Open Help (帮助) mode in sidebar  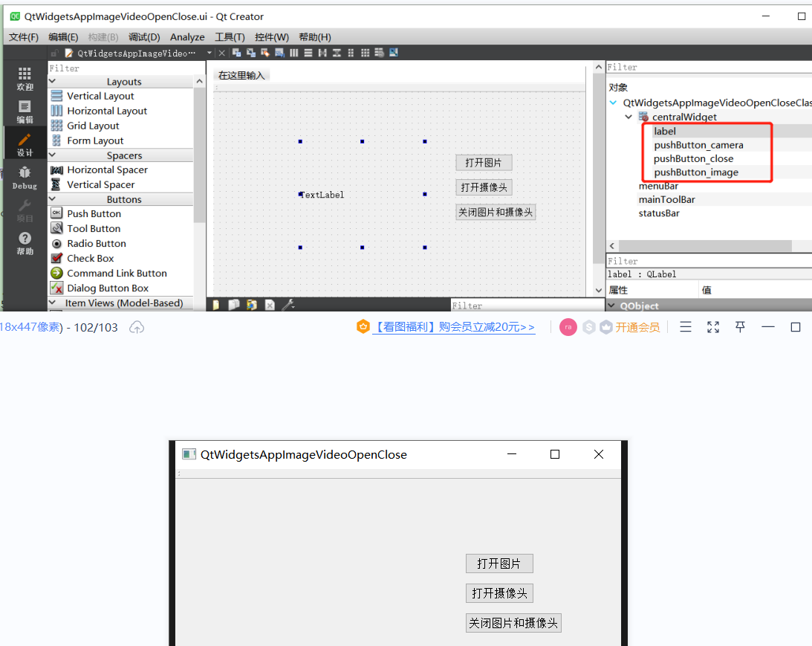tap(25, 244)
